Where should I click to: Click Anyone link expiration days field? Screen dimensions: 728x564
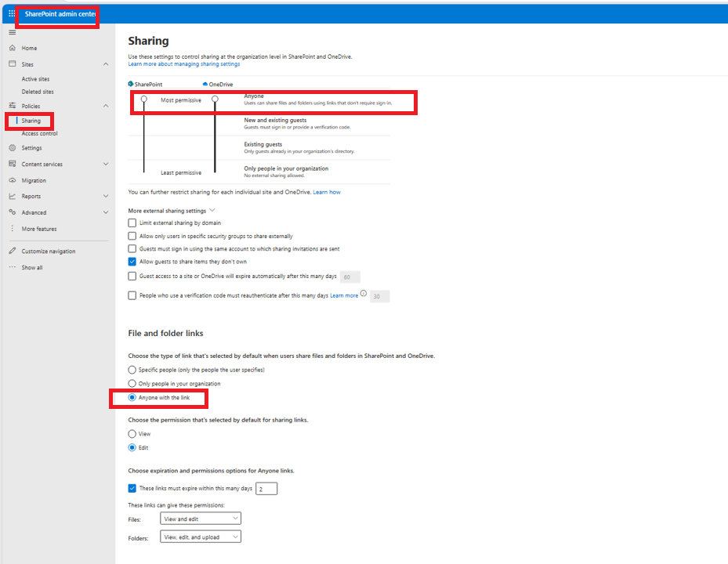266,489
